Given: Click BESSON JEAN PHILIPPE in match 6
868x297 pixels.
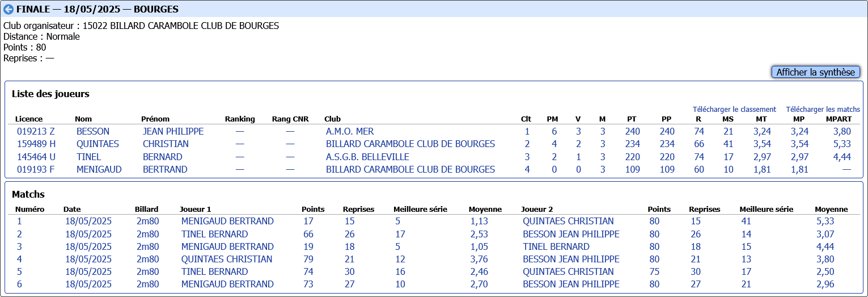Looking at the screenshot, I should point(571,284).
